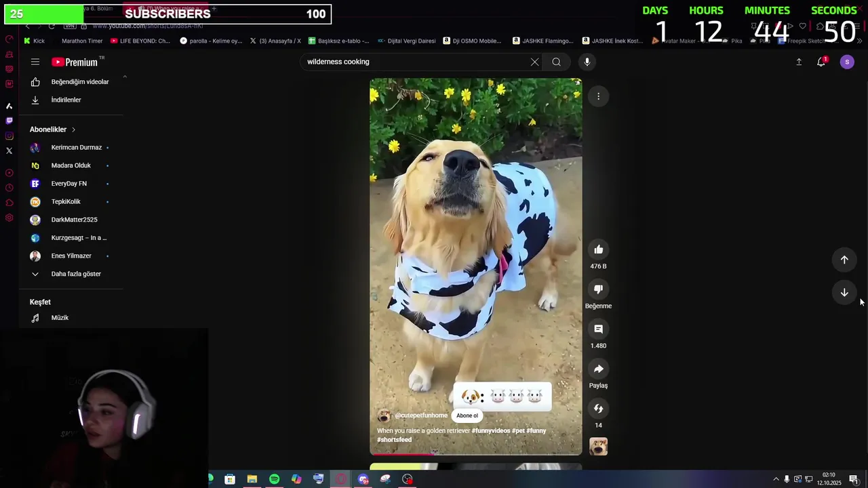Open the Kurzgesagt subscription
The height and width of the screenshot is (488, 868).
71,238
